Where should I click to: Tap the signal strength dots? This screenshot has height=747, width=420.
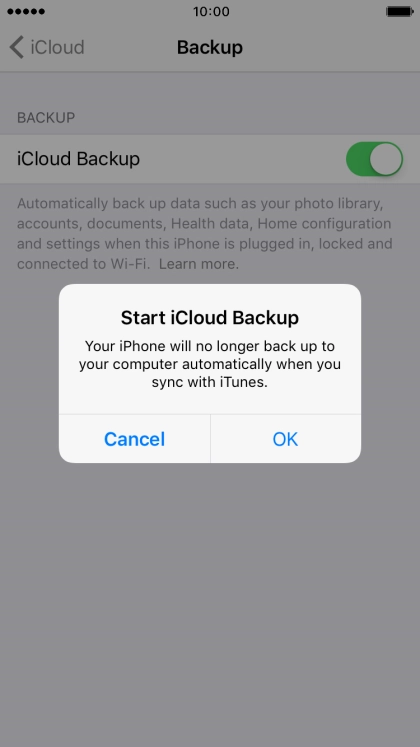click(x=26, y=11)
